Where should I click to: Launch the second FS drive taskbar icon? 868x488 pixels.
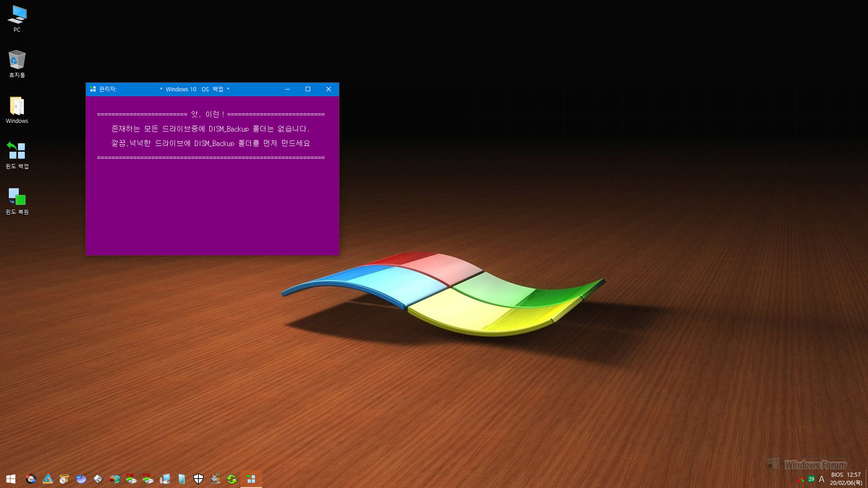click(x=148, y=479)
